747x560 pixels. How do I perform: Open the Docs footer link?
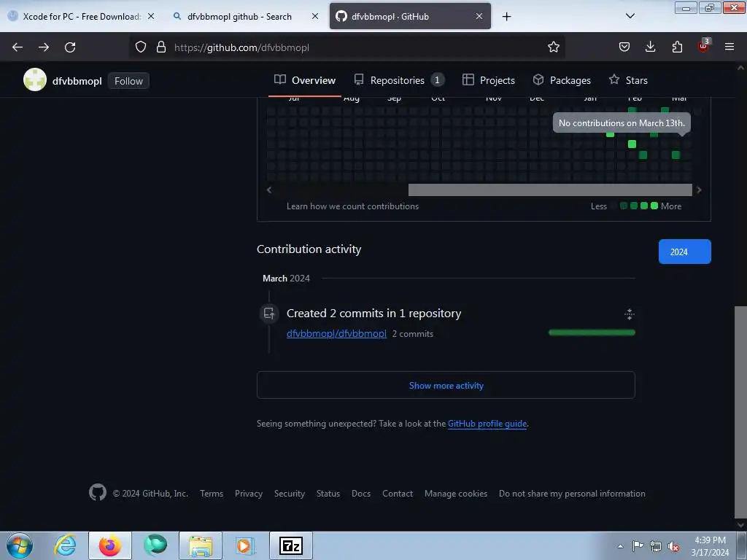[361, 494]
